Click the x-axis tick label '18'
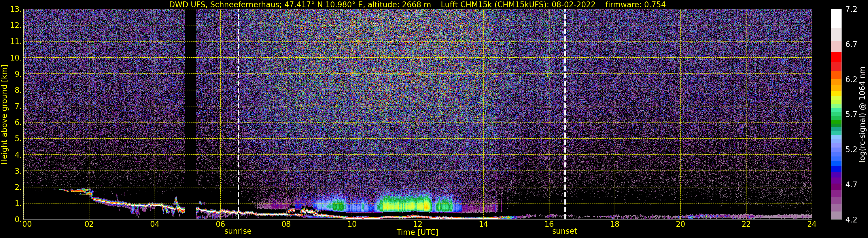Screen dimensions: 868x238 pos(614,224)
